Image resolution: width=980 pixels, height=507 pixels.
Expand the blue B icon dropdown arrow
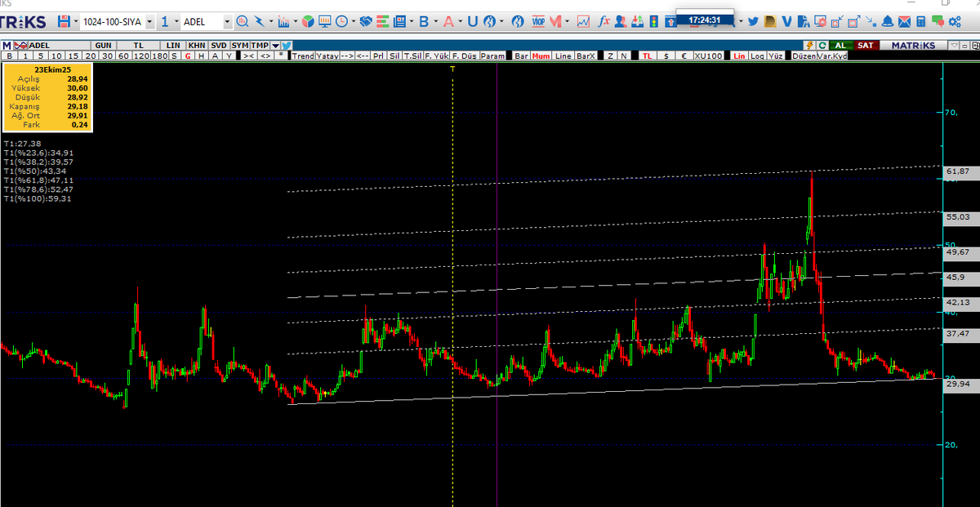[x=436, y=22]
